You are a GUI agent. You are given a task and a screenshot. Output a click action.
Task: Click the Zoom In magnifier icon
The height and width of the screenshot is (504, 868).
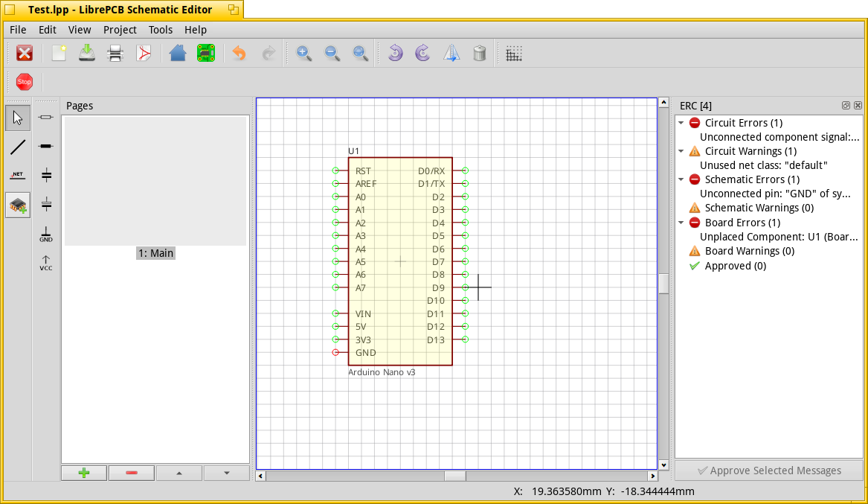tap(303, 53)
